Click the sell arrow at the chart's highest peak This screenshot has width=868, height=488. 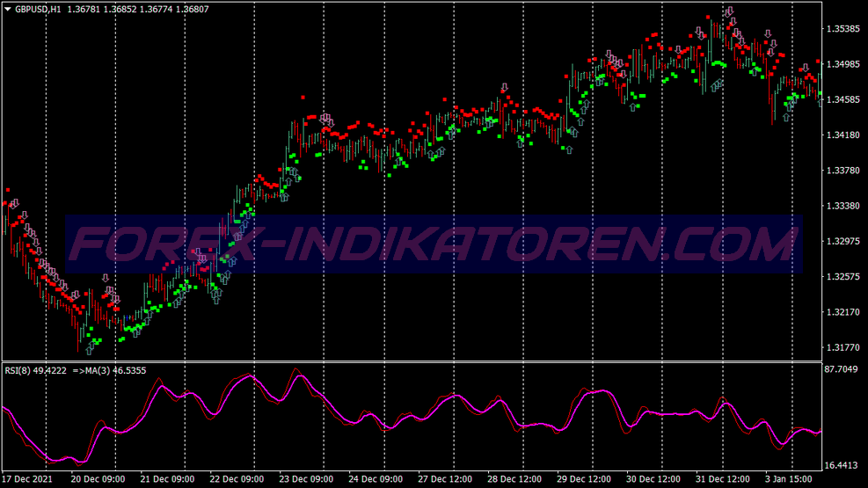[x=730, y=11]
